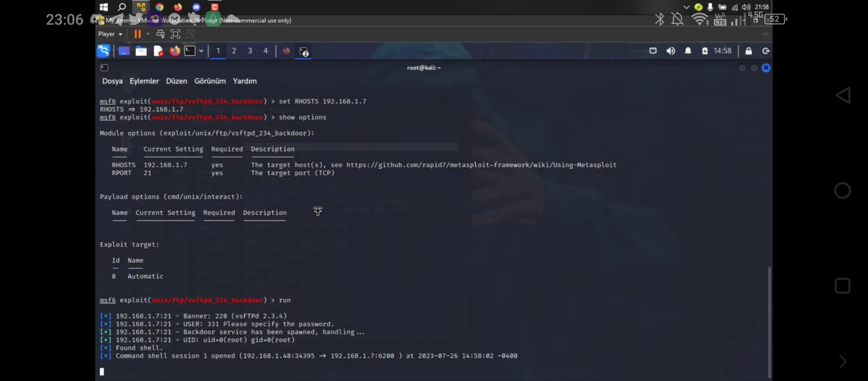Open the Kali log out icon
This screenshot has height=381, width=868.
pyautogui.click(x=766, y=51)
